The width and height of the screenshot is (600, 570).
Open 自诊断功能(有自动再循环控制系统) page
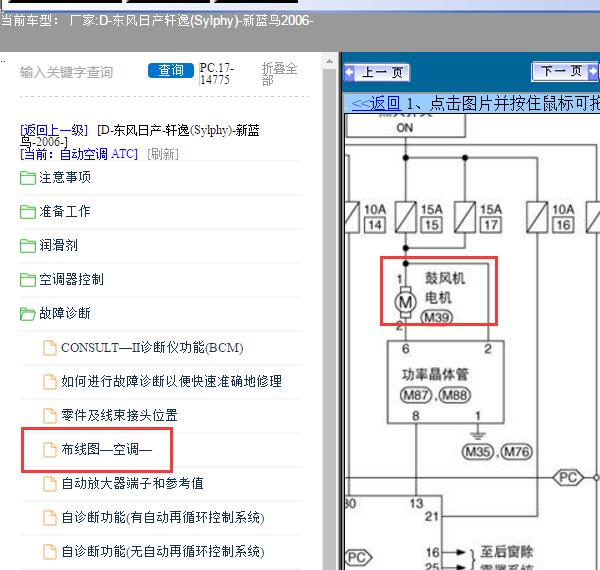click(x=163, y=518)
